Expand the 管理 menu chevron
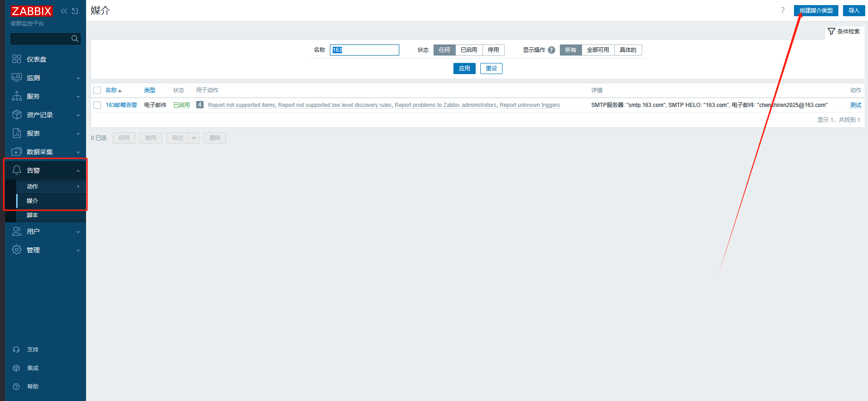 click(x=78, y=251)
